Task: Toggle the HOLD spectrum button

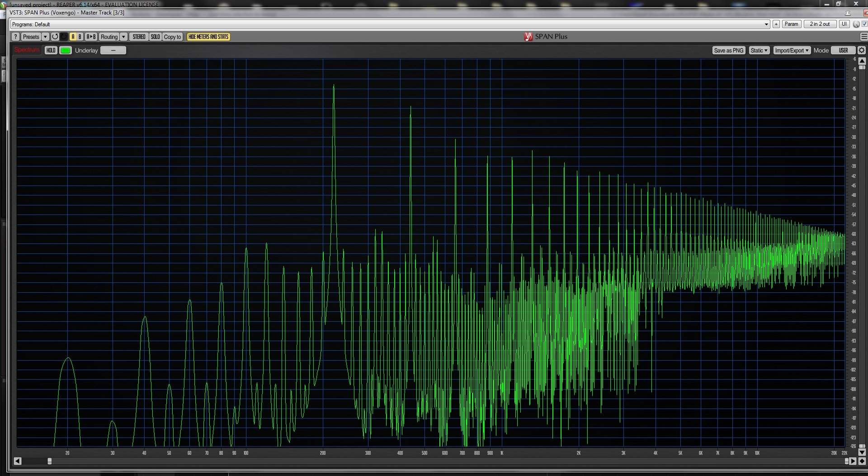Action: coord(51,50)
